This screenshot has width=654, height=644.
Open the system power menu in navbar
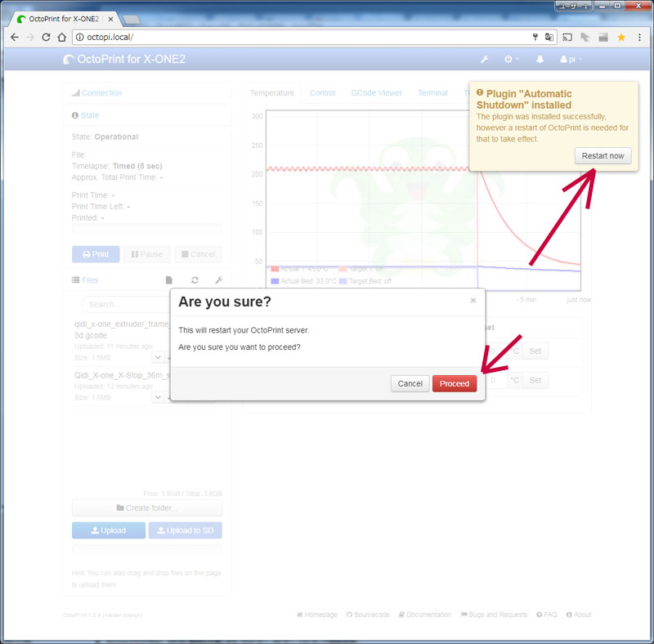point(510,59)
